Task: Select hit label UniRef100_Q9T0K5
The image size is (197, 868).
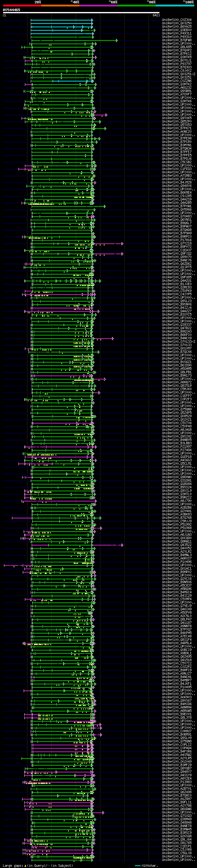Action: (x=177, y=118)
